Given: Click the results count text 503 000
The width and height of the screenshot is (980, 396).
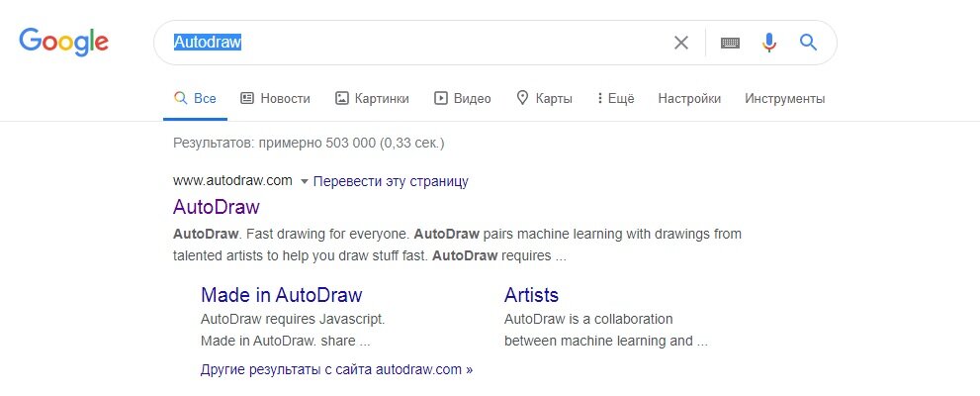Looking at the screenshot, I should tap(350, 144).
